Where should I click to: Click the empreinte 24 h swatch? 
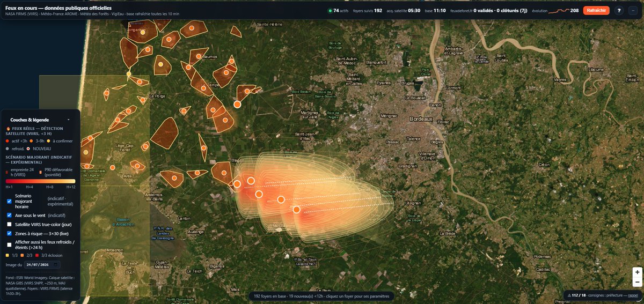tap(7, 173)
